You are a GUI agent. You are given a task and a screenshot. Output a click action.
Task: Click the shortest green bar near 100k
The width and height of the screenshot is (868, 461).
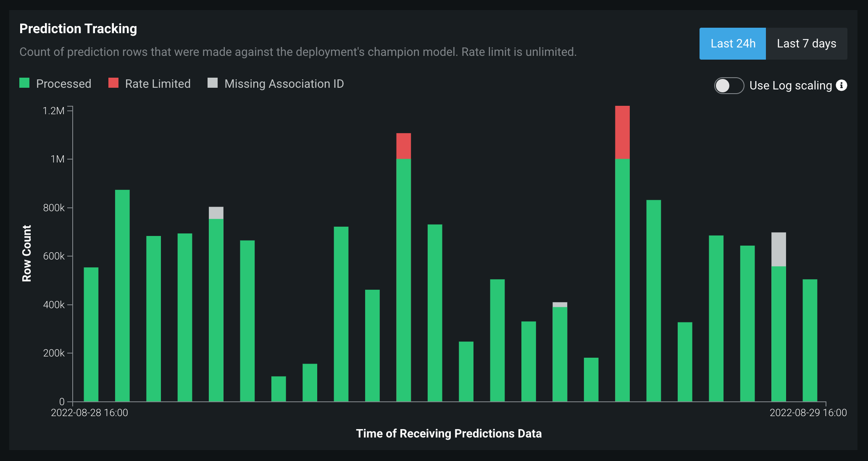tap(279, 389)
